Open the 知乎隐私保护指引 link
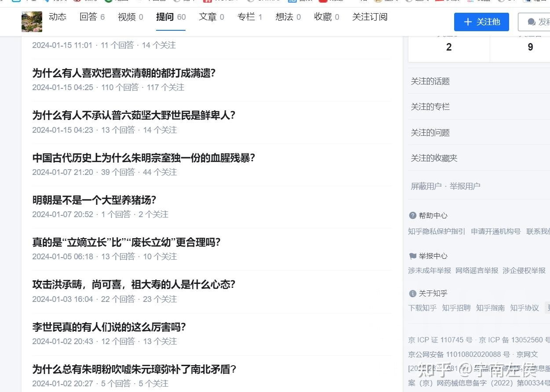The width and height of the screenshot is (550, 392). 437,231
